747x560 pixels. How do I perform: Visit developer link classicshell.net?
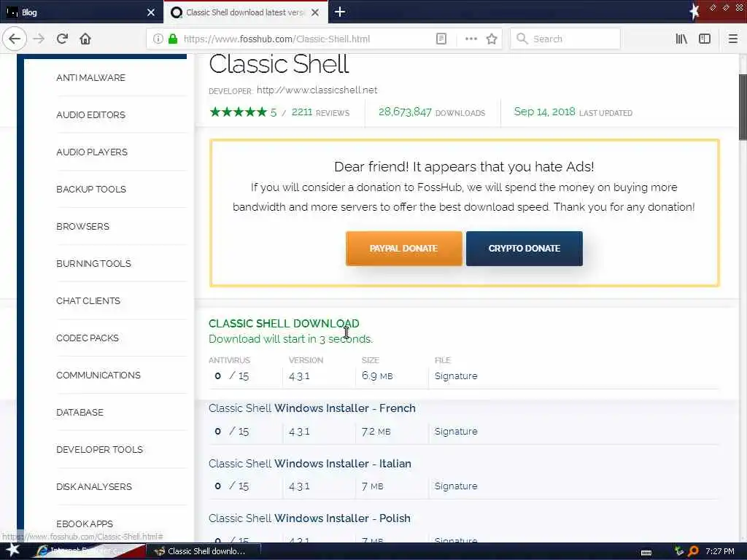[317, 90]
